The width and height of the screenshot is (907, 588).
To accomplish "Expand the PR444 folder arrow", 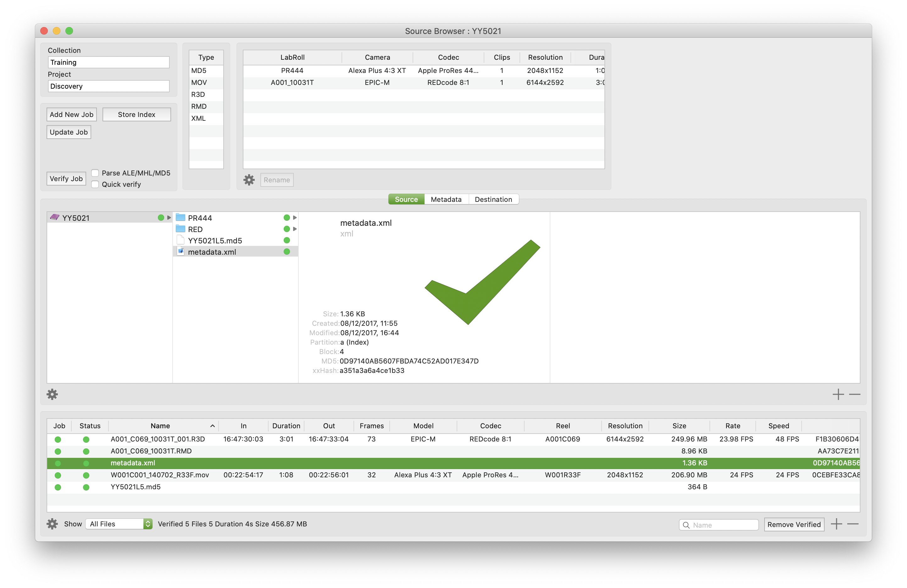I will coord(295,218).
